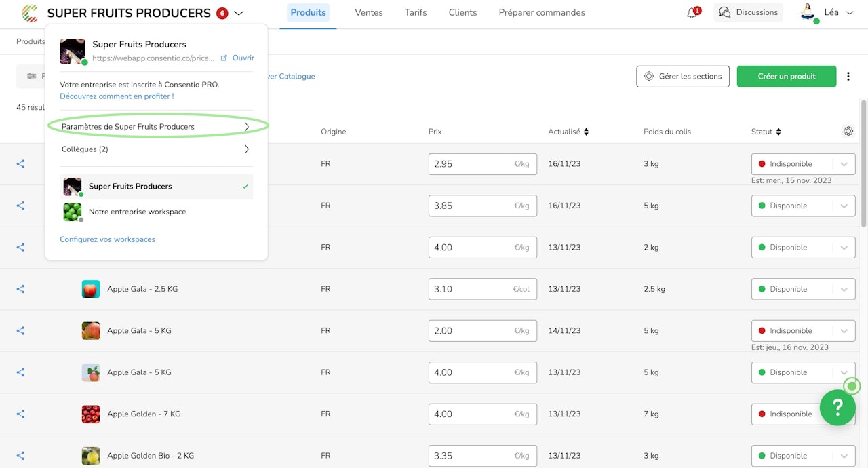Screen dimensions: 868x468
Task: Click share icon for Apple Golden 7 KG
Action: click(20, 414)
